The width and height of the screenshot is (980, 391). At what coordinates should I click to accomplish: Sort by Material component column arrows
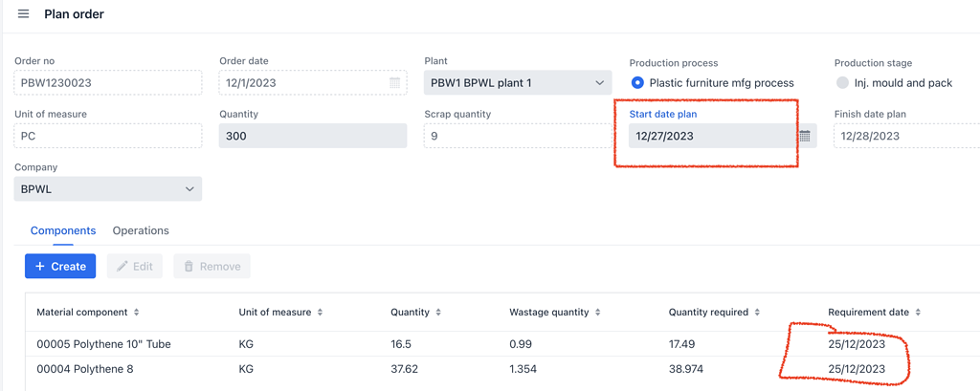pos(136,313)
